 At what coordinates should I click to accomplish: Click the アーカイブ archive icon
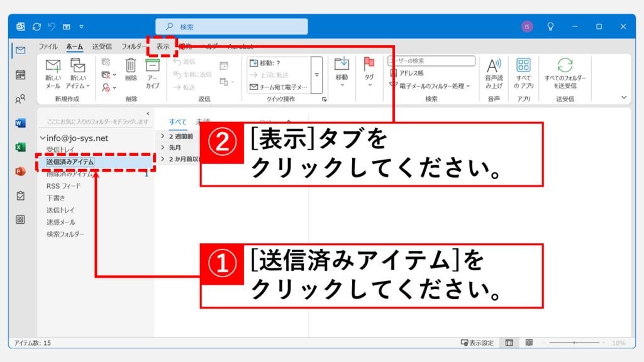152,74
